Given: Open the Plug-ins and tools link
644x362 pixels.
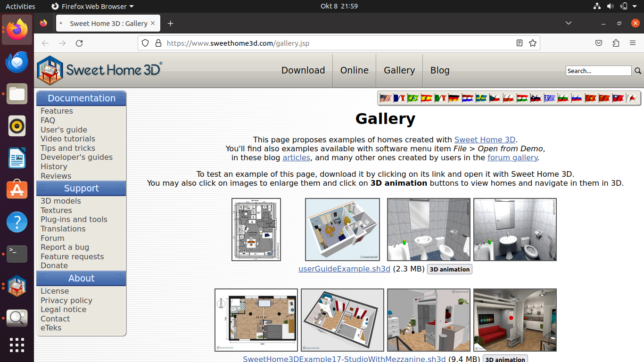Looking at the screenshot, I should (x=74, y=219).
